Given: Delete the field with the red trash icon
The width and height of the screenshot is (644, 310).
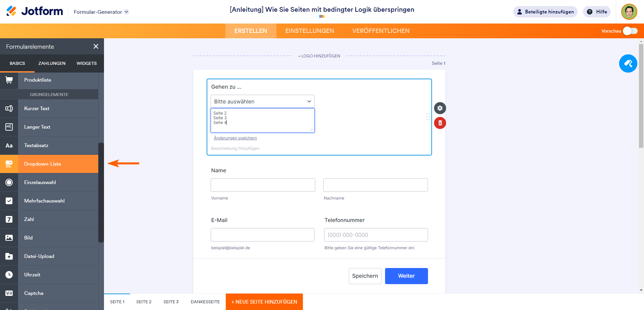Looking at the screenshot, I should pos(440,123).
